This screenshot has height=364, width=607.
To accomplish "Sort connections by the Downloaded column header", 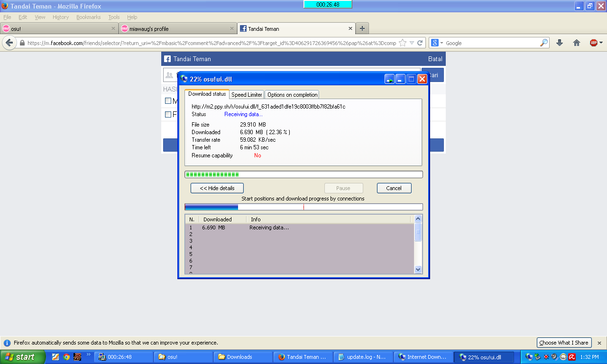I will 222,219.
